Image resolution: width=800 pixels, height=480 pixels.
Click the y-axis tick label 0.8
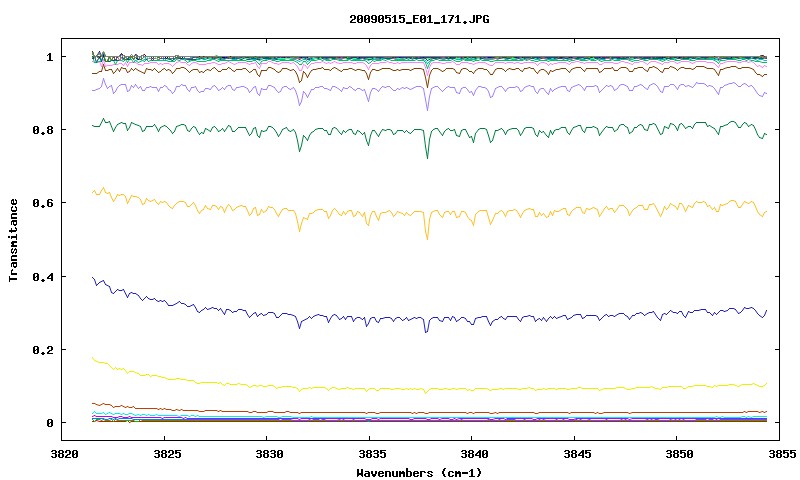tap(43, 130)
